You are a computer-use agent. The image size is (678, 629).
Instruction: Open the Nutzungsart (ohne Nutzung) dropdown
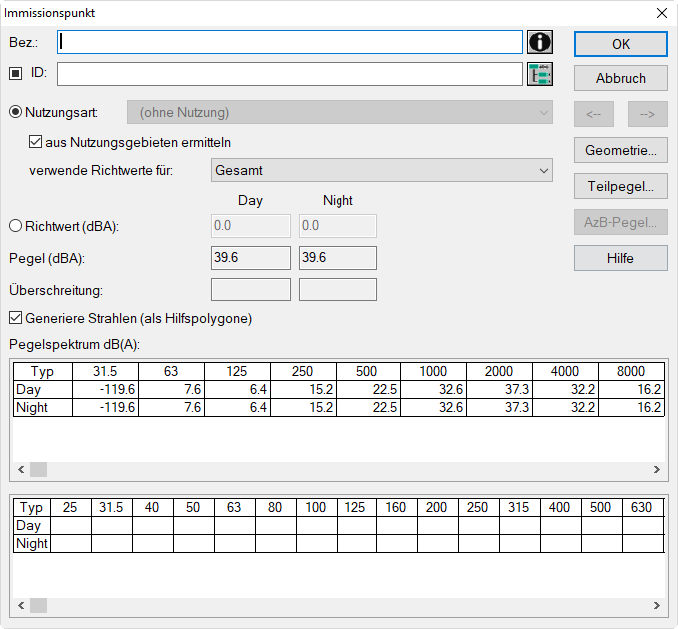coord(339,112)
